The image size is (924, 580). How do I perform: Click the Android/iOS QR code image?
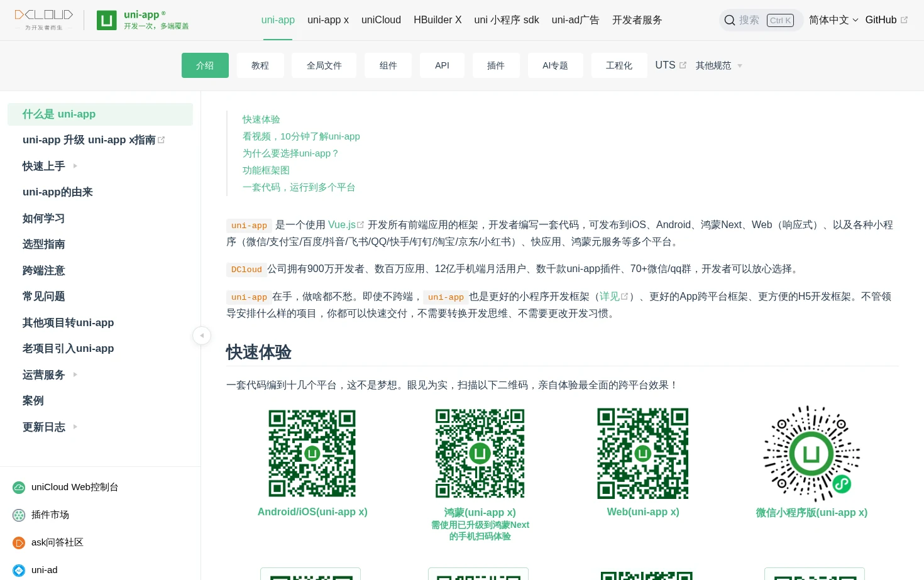coord(312,453)
